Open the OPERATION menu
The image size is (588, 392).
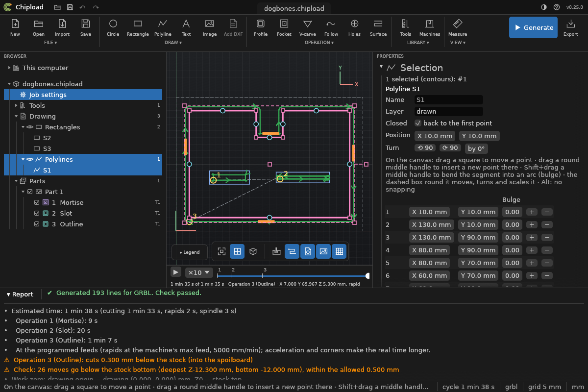(319, 43)
